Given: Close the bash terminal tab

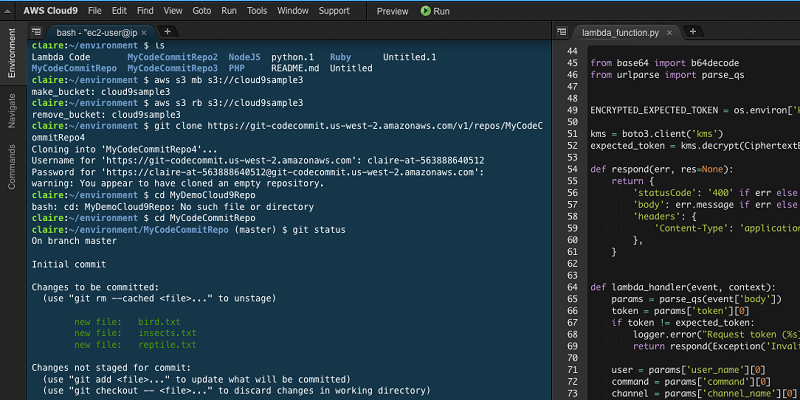Looking at the screenshot, I should 144,33.
